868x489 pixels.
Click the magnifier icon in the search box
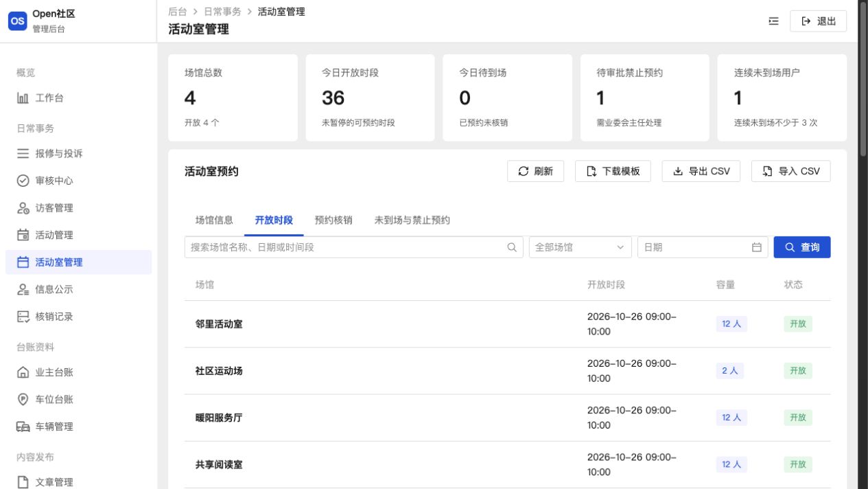point(511,247)
